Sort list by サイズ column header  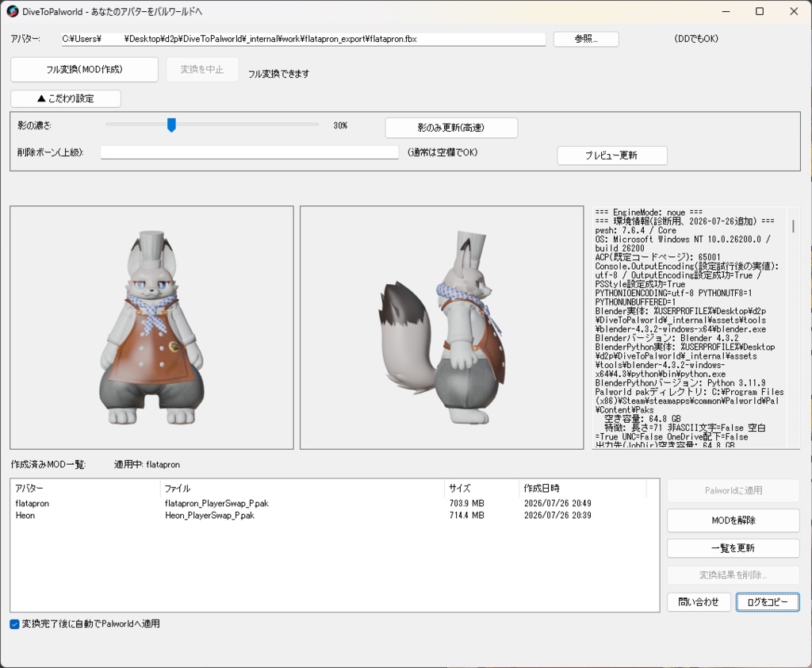(x=481, y=488)
